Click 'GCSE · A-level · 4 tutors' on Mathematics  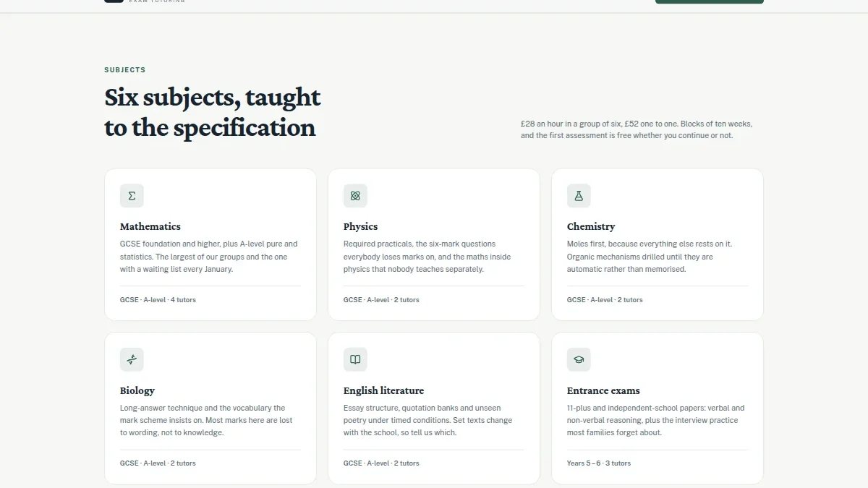(158, 299)
